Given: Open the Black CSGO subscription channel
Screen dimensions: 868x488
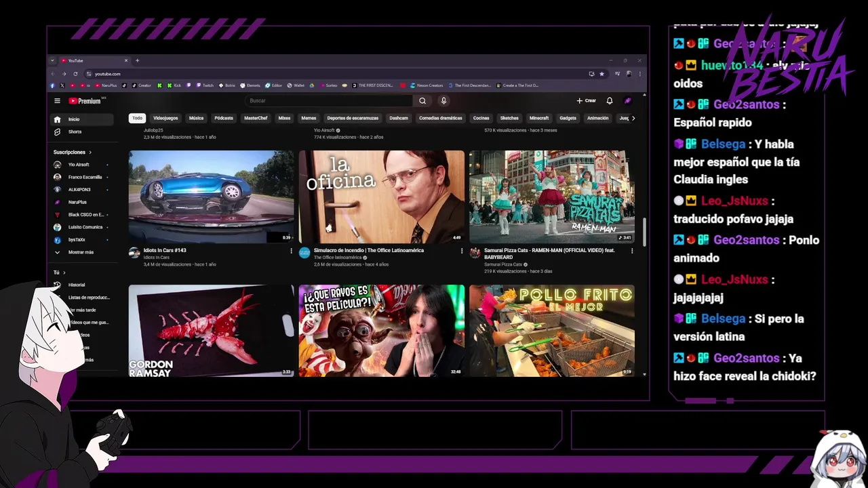Looking at the screenshot, I should 83,215.
